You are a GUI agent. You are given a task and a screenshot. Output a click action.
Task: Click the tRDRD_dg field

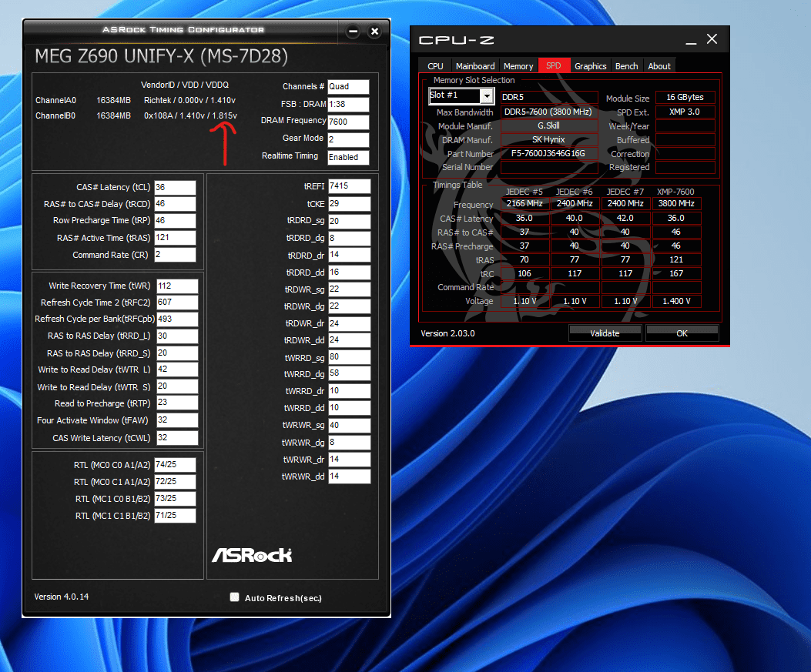point(349,239)
